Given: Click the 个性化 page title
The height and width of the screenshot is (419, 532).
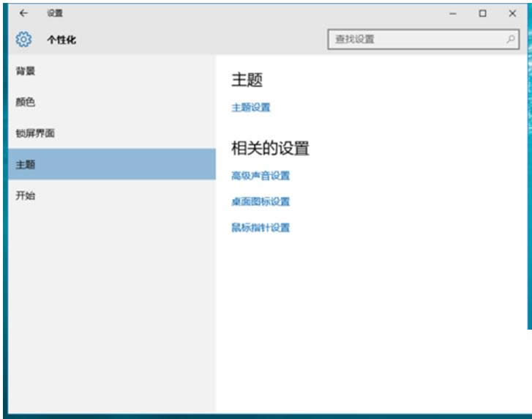Looking at the screenshot, I should click(x=61, y=40).
